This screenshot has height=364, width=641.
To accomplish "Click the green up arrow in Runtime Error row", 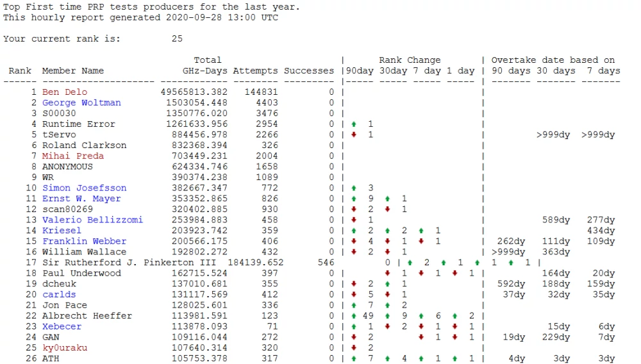I will tap(354, 124).
